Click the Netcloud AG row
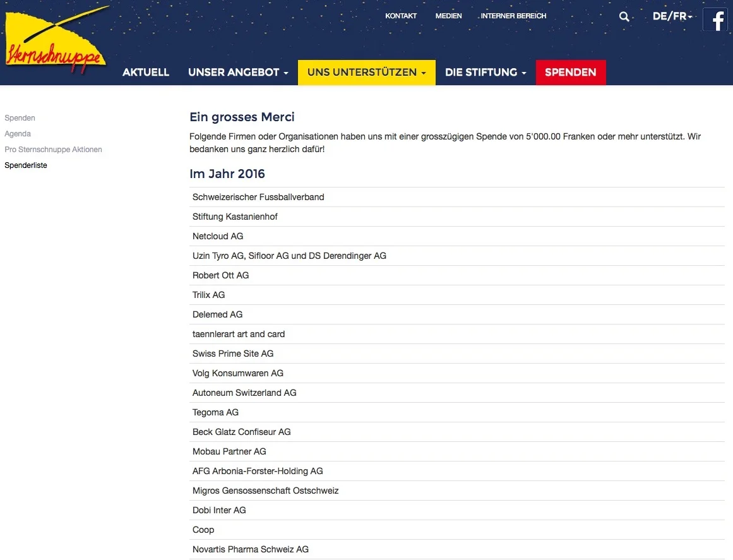 (456, 237)
